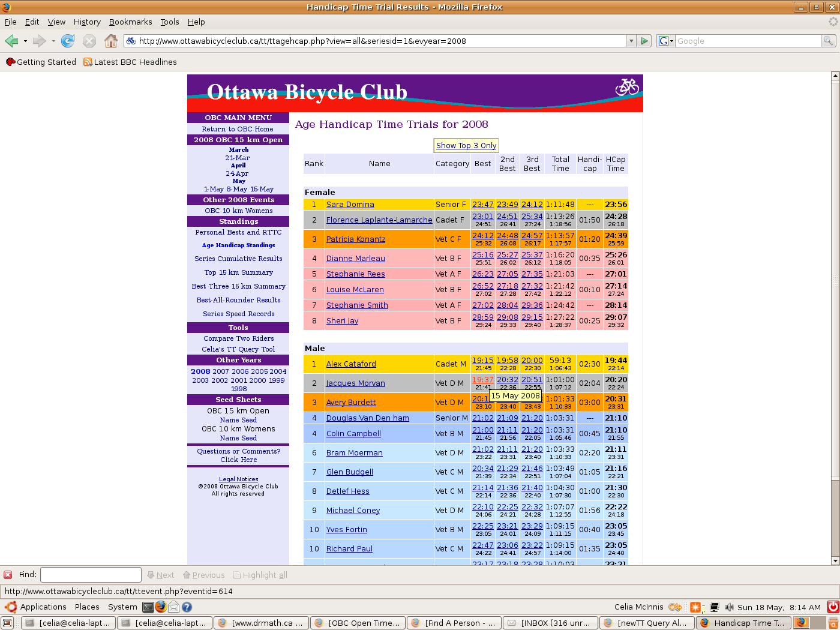
Task: Click the Home icon in toolbar
Action: (111, 41)
